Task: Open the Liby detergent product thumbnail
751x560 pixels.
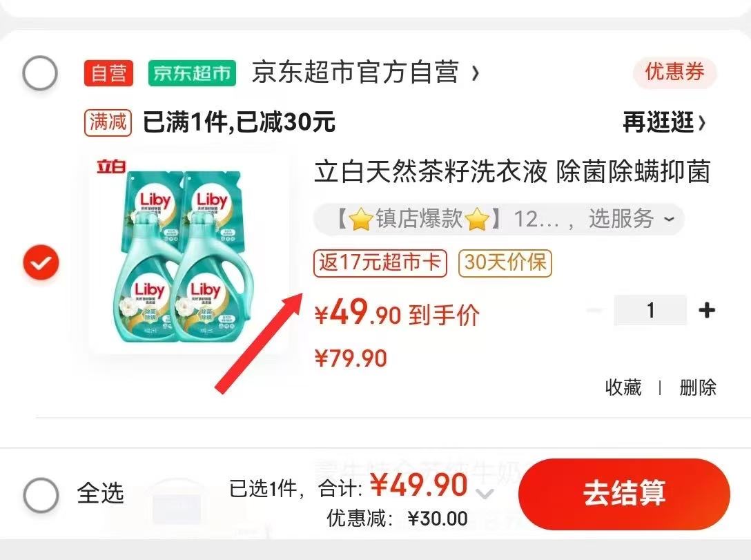Action: (x=190, y=254)
